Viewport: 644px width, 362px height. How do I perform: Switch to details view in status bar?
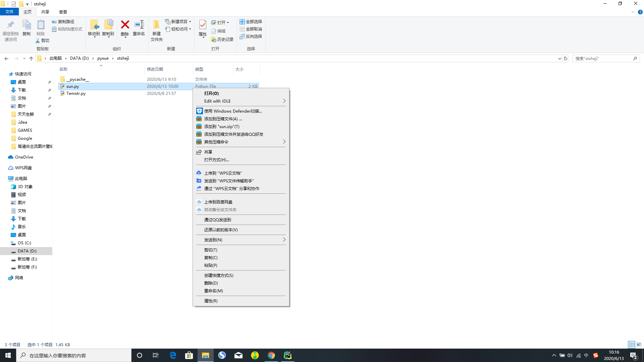click(x=632, y=345)
